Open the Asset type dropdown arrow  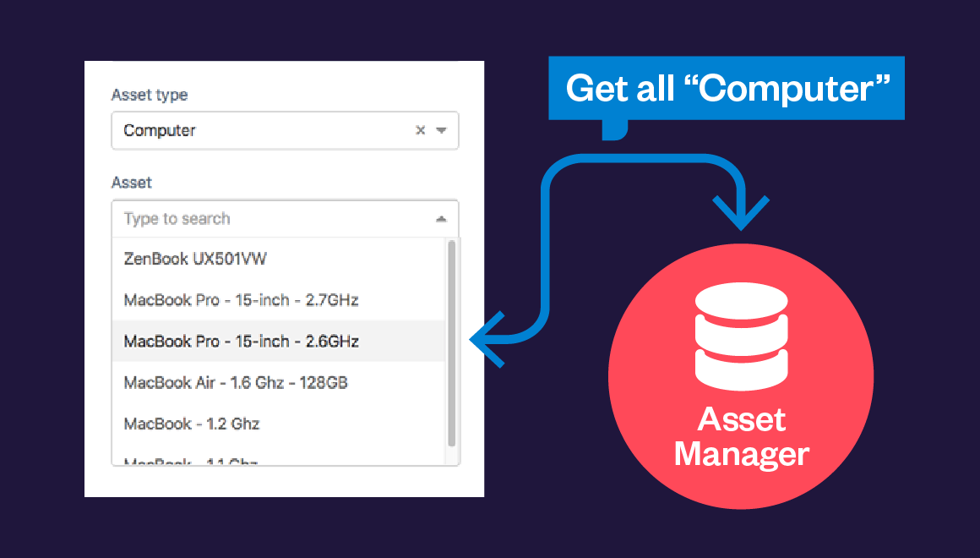click(x=441, y=130)
